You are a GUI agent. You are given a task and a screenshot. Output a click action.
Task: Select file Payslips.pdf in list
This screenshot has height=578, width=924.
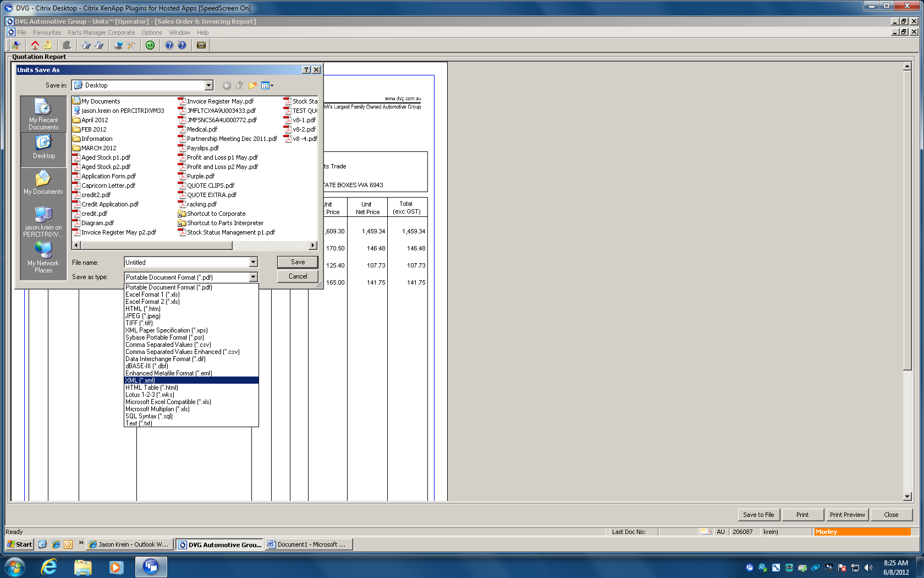click(199, 148)
